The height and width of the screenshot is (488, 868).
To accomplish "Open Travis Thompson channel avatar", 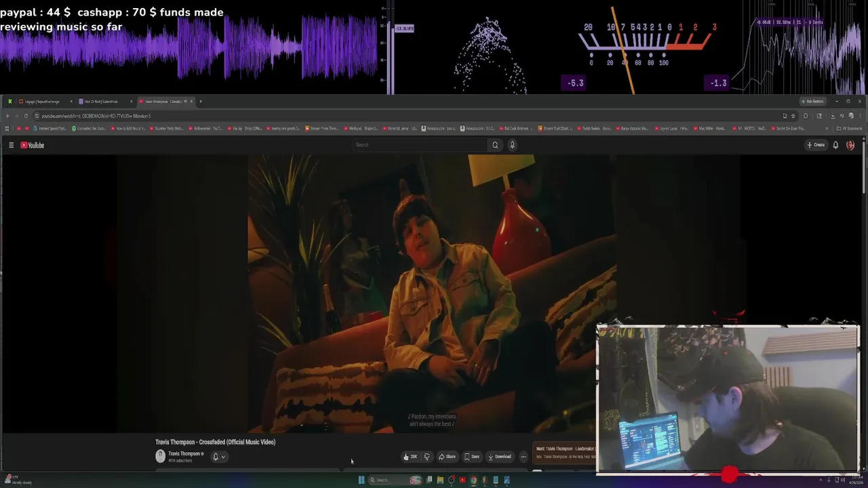I will 160,456.
